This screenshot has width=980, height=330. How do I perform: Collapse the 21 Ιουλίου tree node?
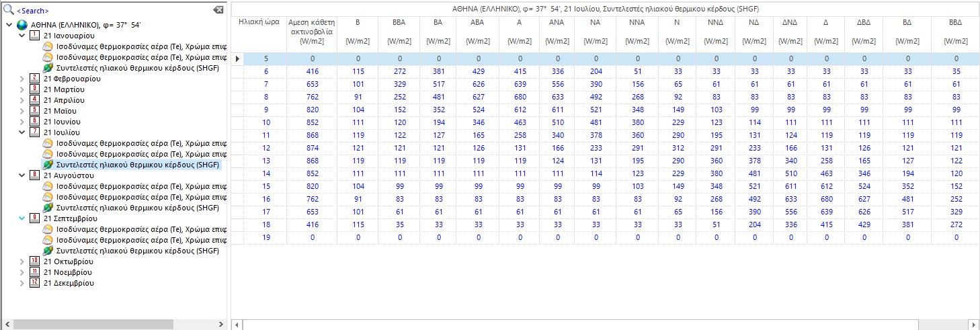click(x=22, y=132)
